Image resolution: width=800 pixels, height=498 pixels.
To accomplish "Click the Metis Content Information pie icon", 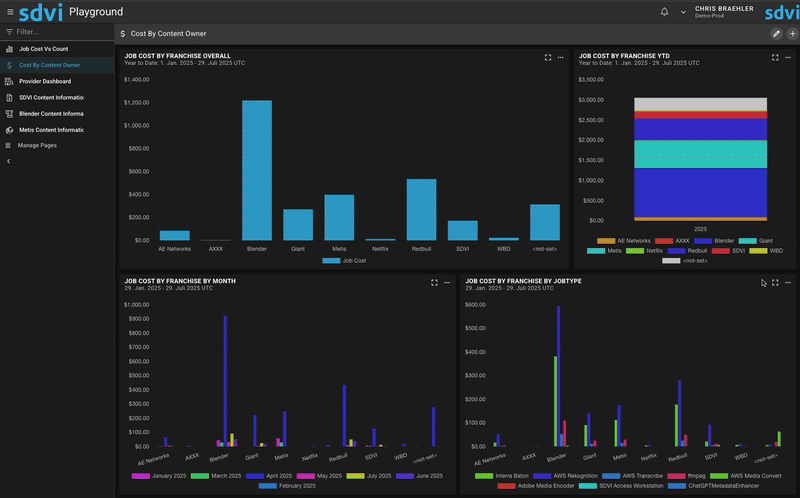I will coord(9,130).
